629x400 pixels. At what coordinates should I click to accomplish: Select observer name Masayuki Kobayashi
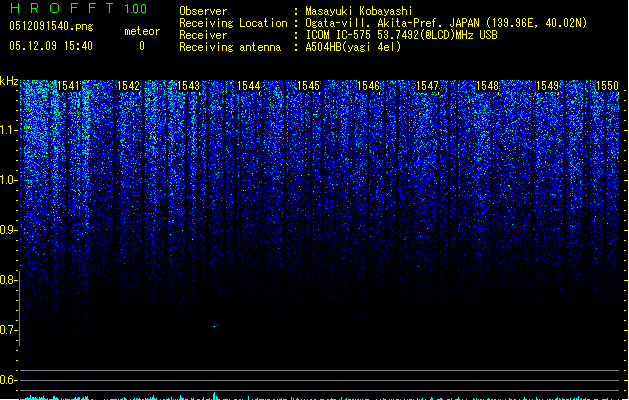[359, 11]
